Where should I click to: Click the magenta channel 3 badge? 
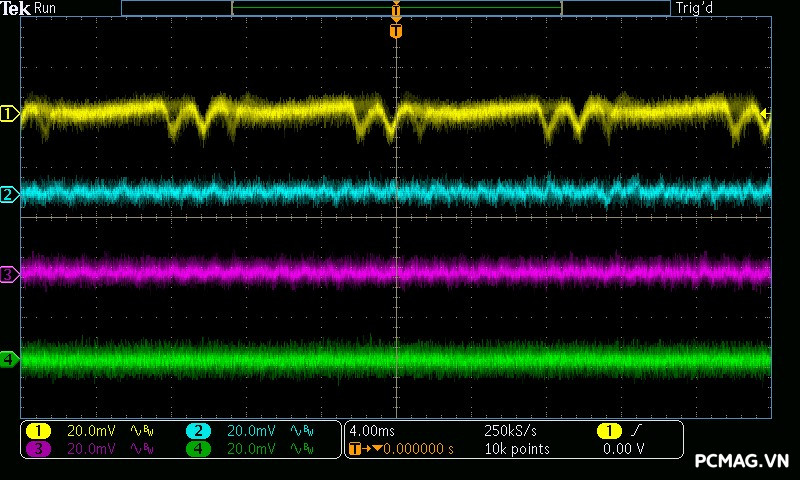[x=38, y=449]
